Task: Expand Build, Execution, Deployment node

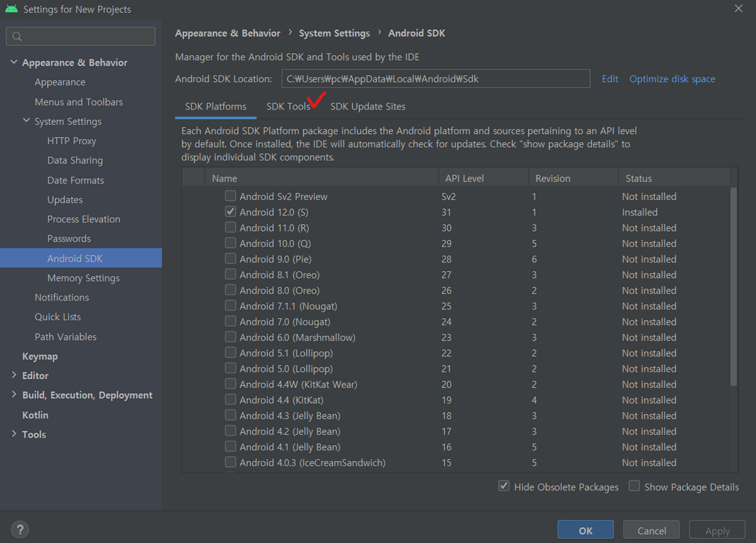Action: pos(14,395)
